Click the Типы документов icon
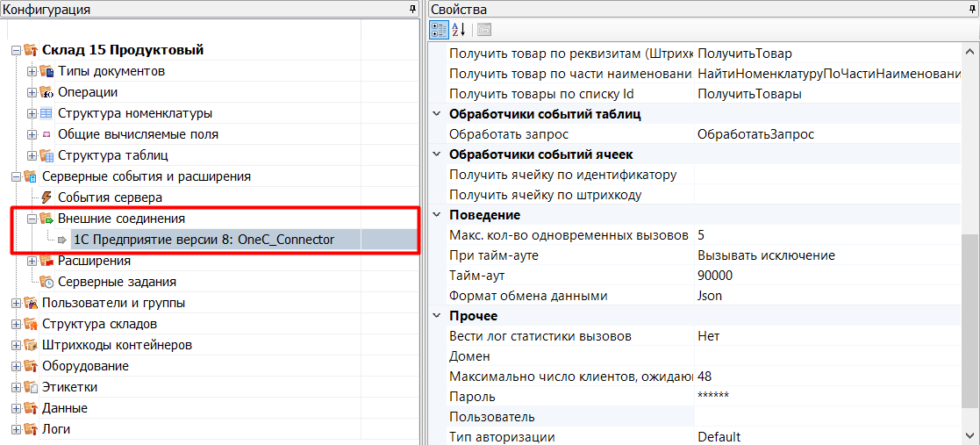980x445 pixels. coord(46,71)
